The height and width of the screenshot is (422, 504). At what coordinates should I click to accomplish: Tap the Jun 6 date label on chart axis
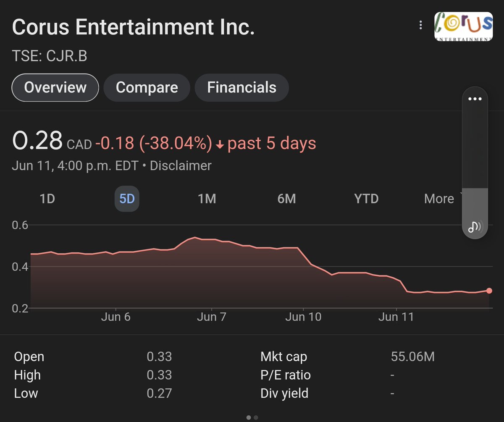tap(115, 317)
